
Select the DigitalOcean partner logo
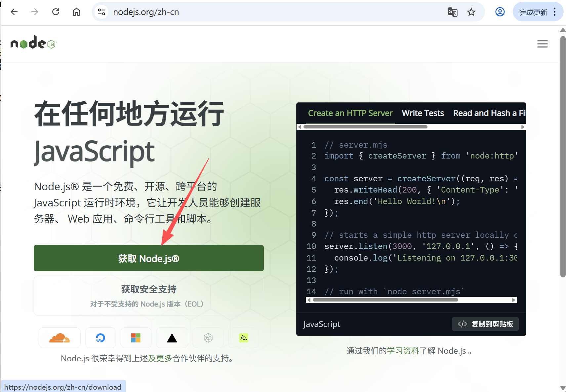[x=101, y=338]
